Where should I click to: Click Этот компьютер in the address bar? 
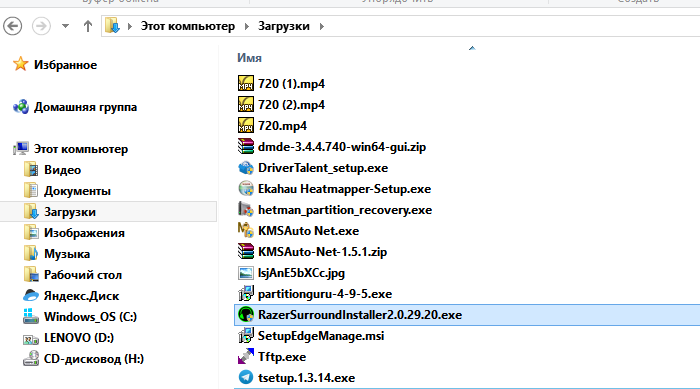188,26
